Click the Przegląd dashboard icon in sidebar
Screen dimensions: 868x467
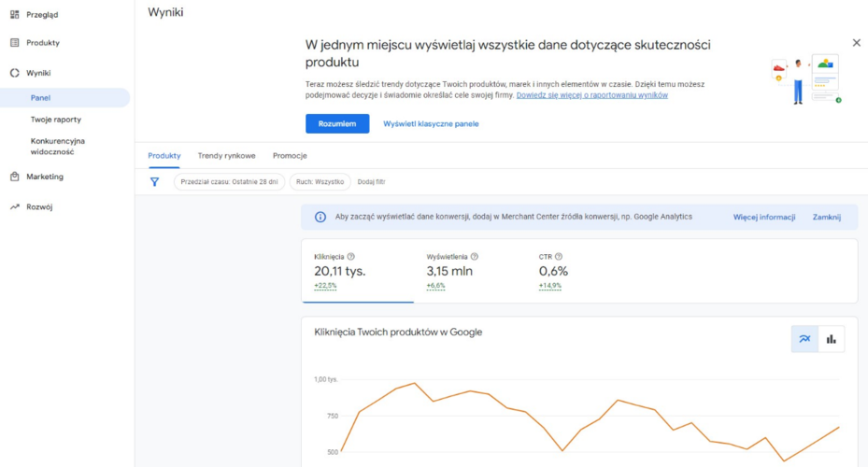(15, 15)
